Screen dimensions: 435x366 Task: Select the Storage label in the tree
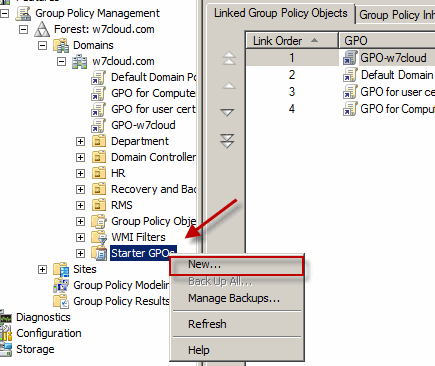coord(35,349)
